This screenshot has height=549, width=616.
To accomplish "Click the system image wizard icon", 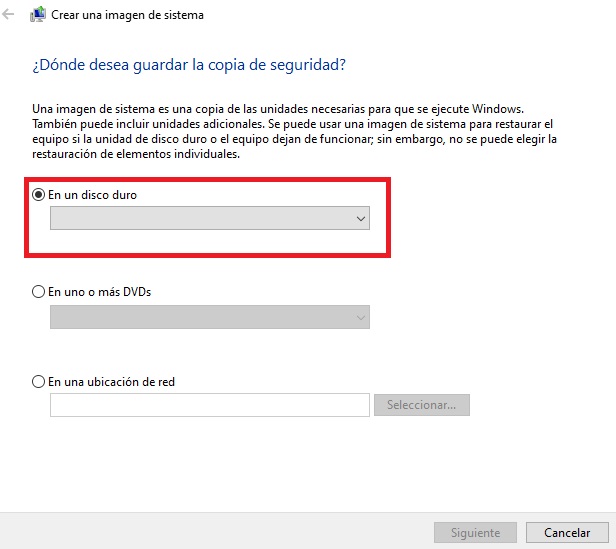I will tap(38, 15).
